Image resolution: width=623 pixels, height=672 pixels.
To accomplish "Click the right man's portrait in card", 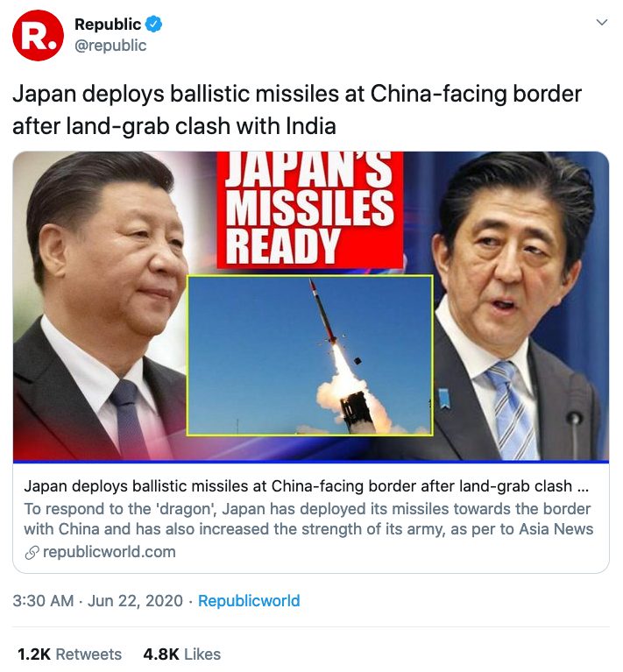I will point(520,307).
